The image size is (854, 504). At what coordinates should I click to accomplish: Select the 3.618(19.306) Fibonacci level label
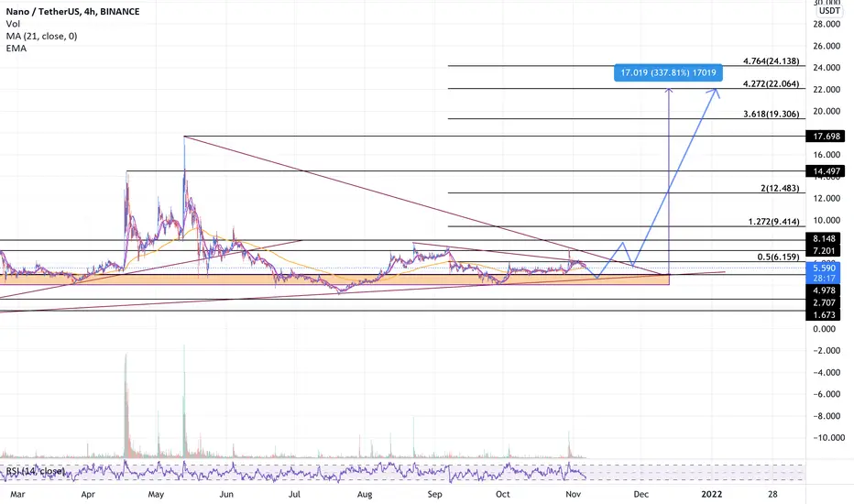point(772,114)
